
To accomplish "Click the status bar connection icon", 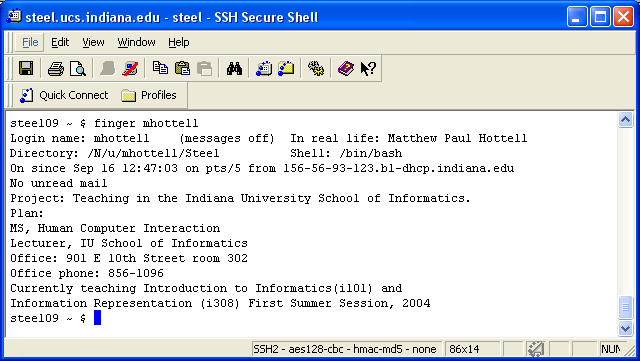I will [536, 349].
